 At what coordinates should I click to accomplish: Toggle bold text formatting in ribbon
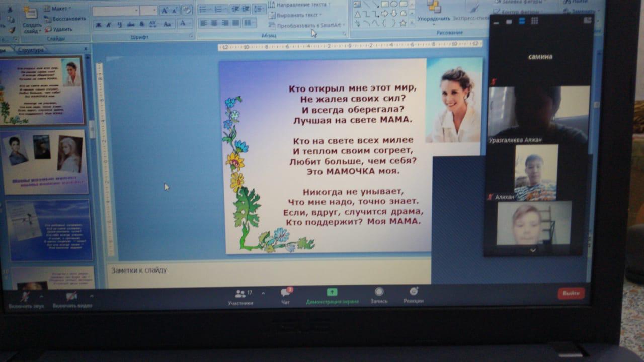point(98,24)
